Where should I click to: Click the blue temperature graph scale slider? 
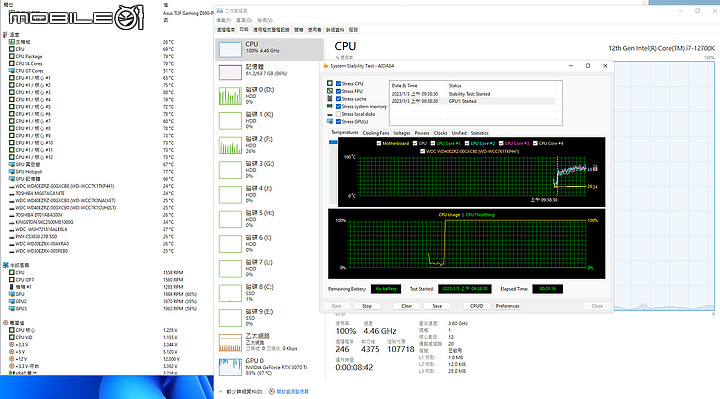coord(333,142)
